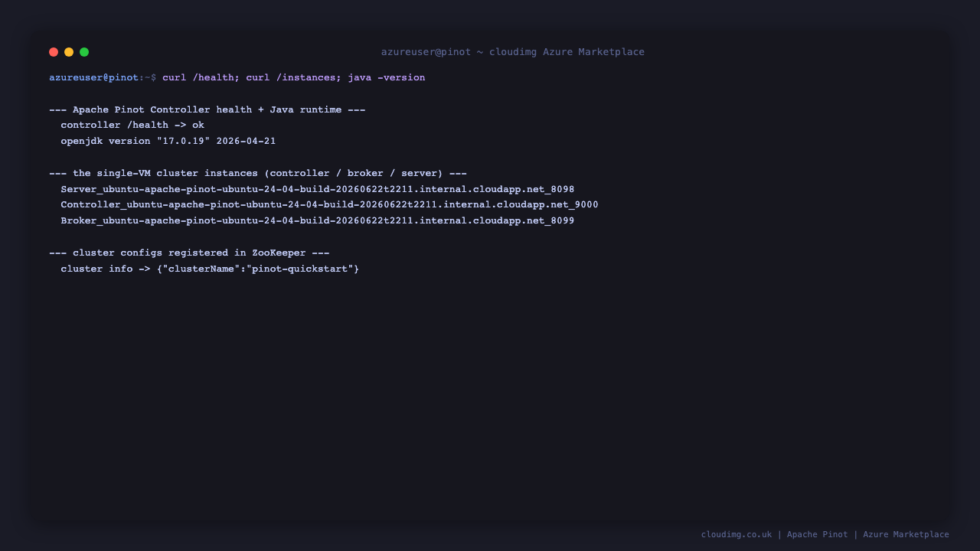Click the curl /health command text
The image size is (980, 551).
[x=198, y=78]
